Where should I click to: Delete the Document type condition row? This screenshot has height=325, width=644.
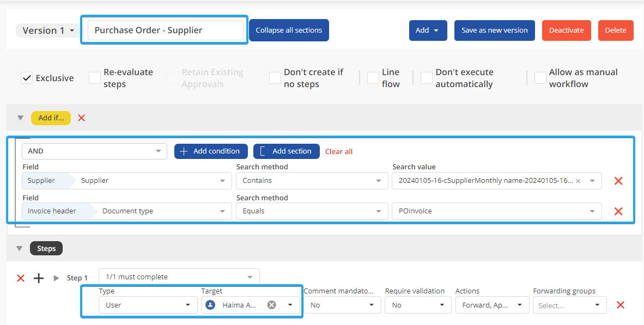coord(618,211)
